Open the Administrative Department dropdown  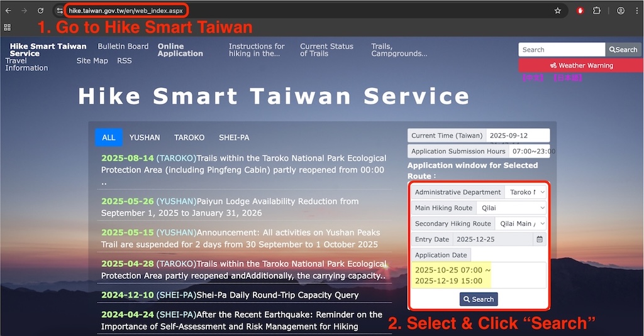tap(526, 192)
